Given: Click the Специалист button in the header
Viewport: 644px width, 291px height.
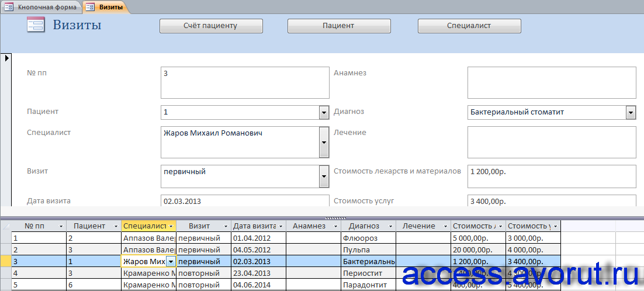Looking at the screenshot, I should (469, 26).
